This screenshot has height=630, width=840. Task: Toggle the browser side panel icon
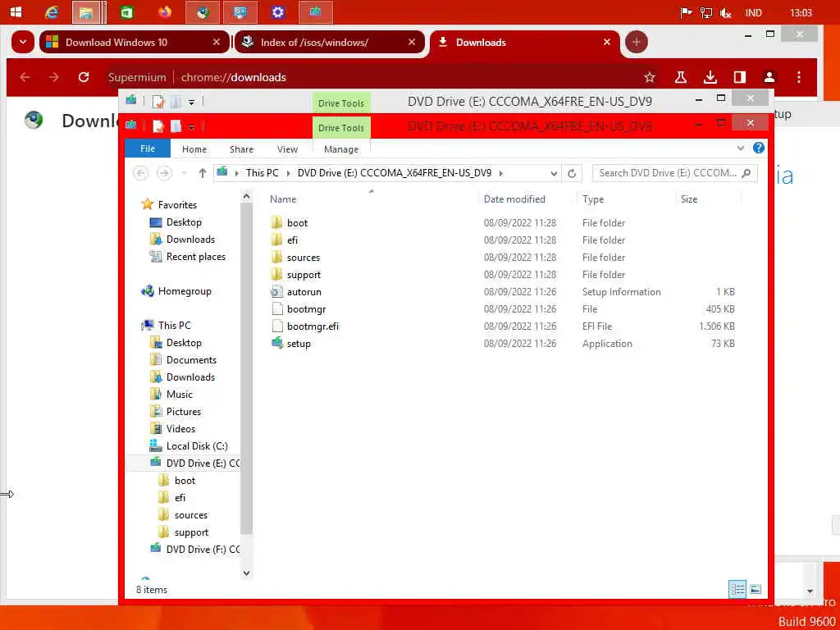(740, 77)
